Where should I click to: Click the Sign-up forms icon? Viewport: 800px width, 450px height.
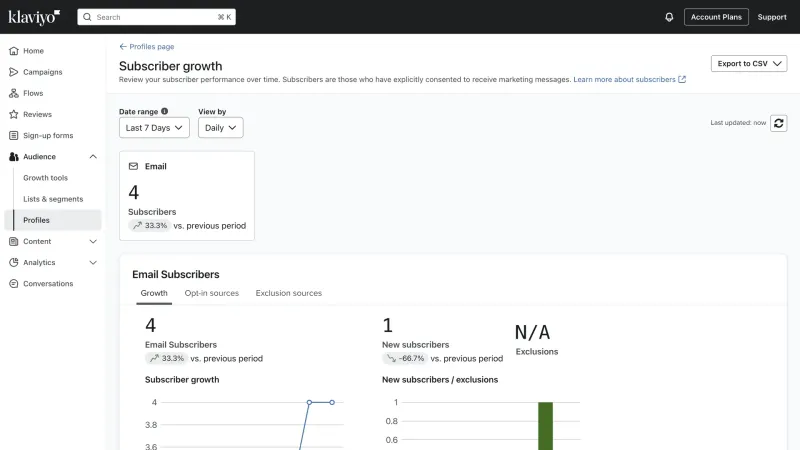(x=14, y=135)
